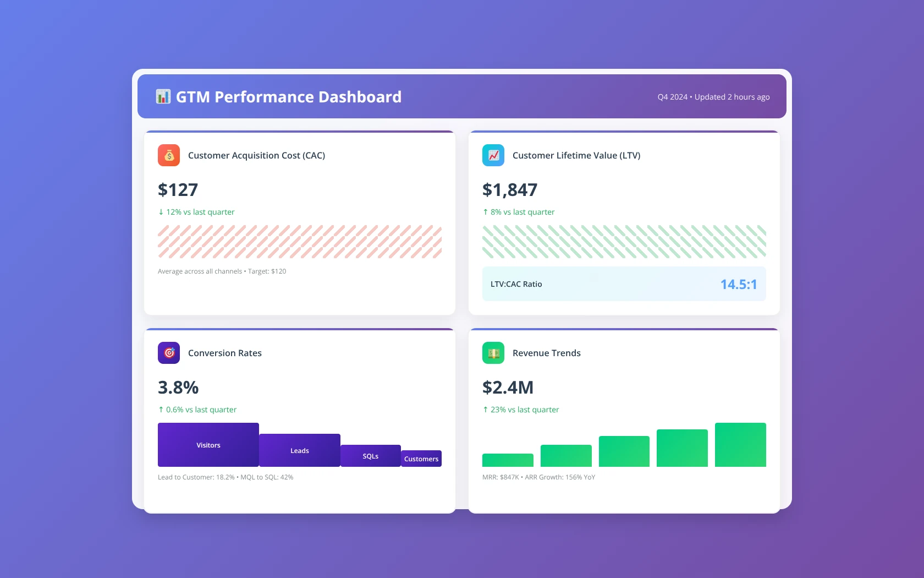The image size is (924, 578).
Task: Select the Visitors funnel stage
Action: [208, 445]
